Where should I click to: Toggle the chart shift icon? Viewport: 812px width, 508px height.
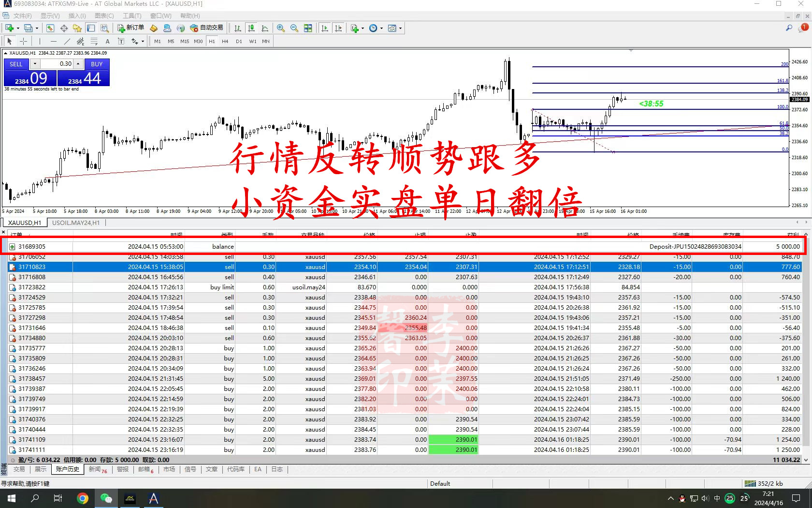338,28
